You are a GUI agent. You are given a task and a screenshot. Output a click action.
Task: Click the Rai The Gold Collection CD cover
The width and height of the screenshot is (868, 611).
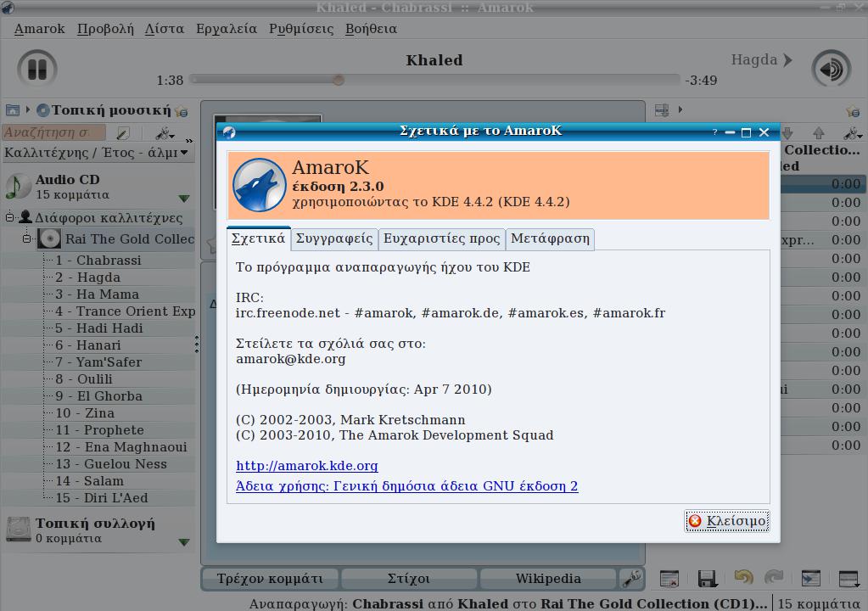click(x=49, y=239)
